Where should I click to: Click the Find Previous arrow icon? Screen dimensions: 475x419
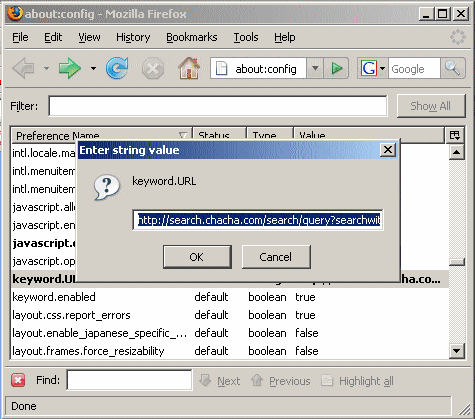[x=257, y=380]
